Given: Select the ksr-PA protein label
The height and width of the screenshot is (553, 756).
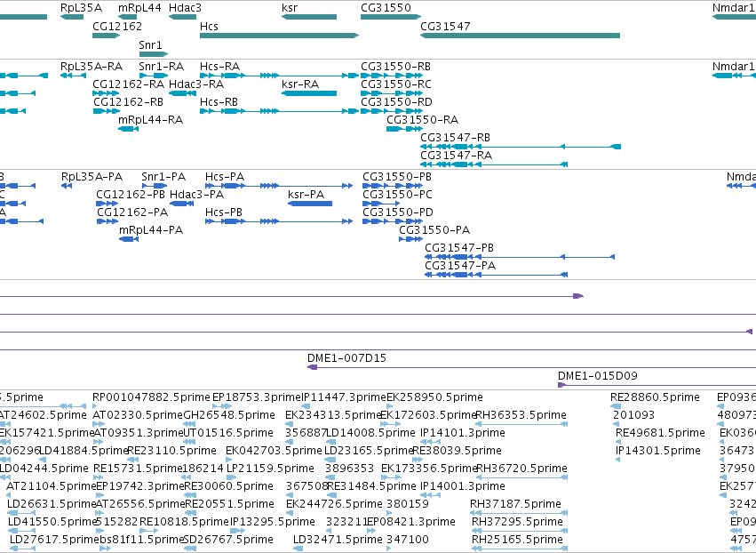Looking at the screenshot, I should click(306, 195).
